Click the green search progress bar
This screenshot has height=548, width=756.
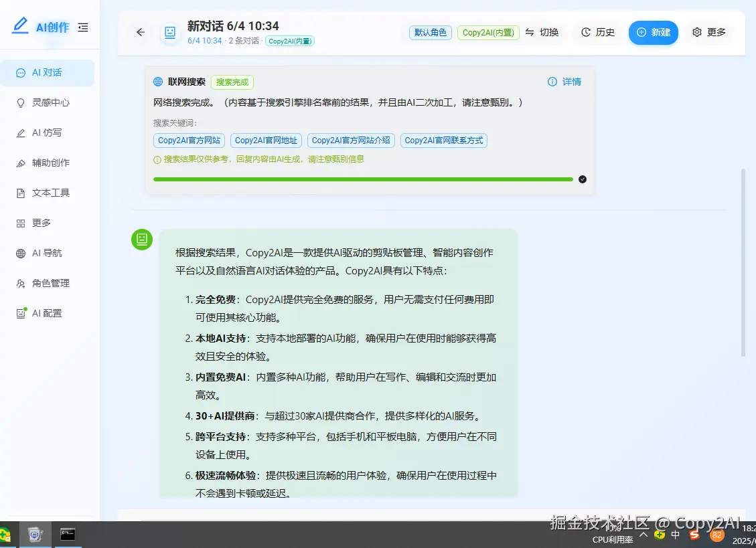pos(363,179)
